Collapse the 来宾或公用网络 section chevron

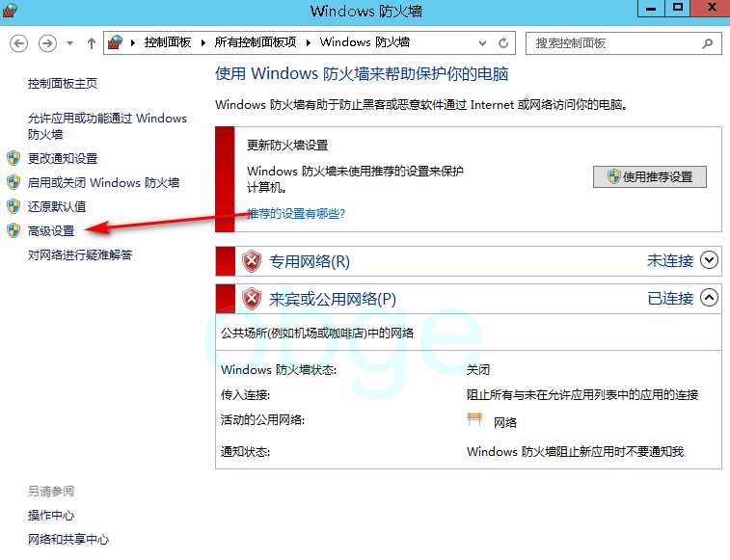tap(709, 298)
